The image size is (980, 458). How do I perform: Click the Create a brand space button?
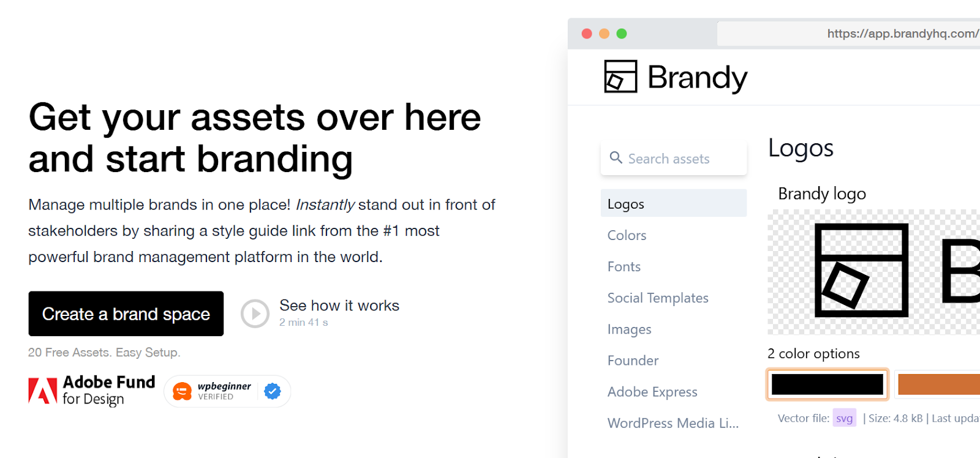(126, 313)
